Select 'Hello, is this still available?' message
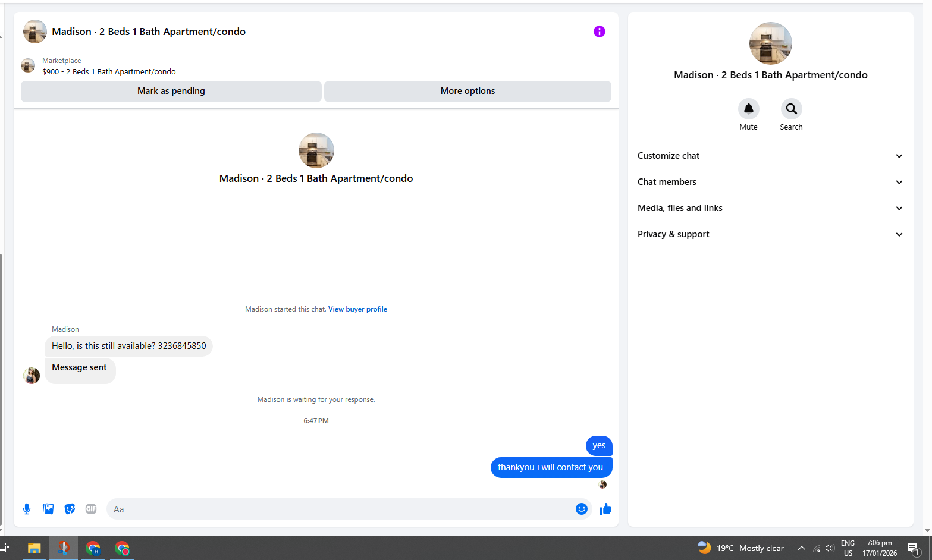Image resolution: width=932 pixels, height=560 pixels. (128, 346)
